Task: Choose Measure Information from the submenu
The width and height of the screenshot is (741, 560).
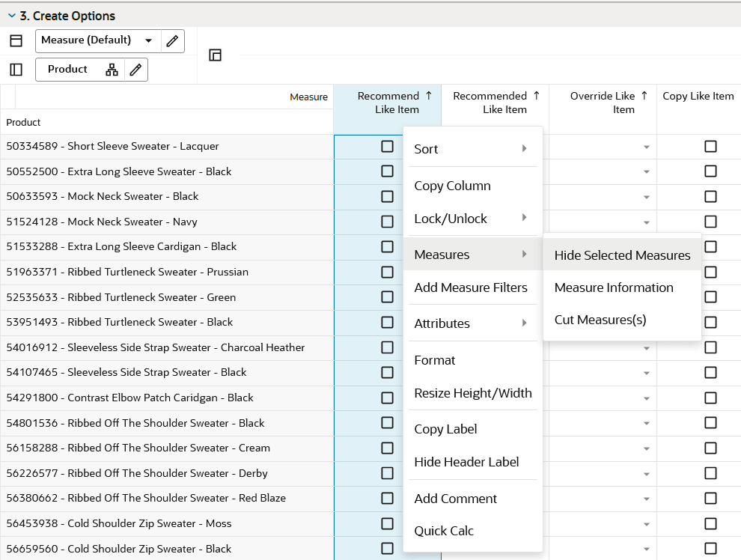Action: pyautogui.click(x=615, y=287)
